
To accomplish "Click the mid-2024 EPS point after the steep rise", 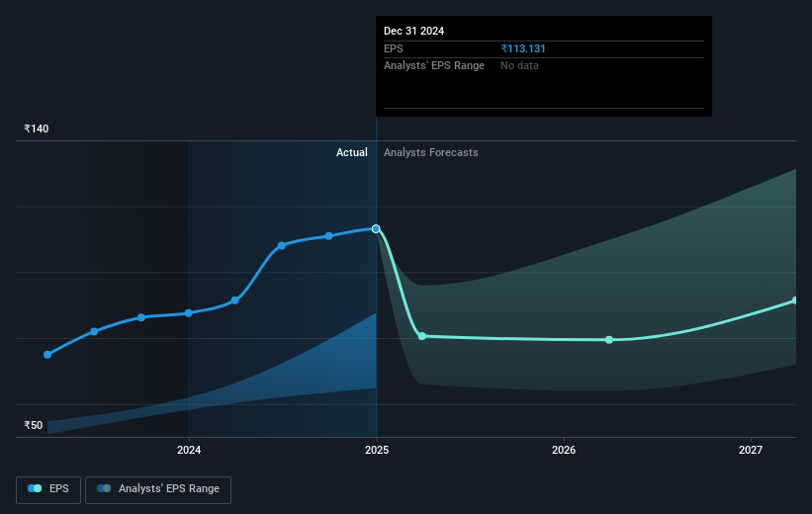I will pyautogui.click(x=282, y=245).
